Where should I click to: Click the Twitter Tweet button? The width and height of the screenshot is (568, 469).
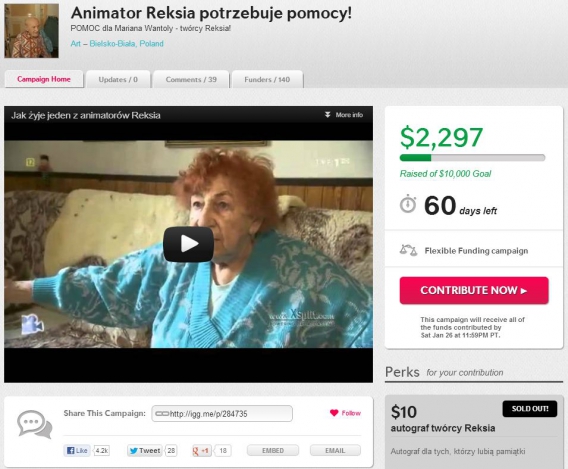[x=145, y=451]
